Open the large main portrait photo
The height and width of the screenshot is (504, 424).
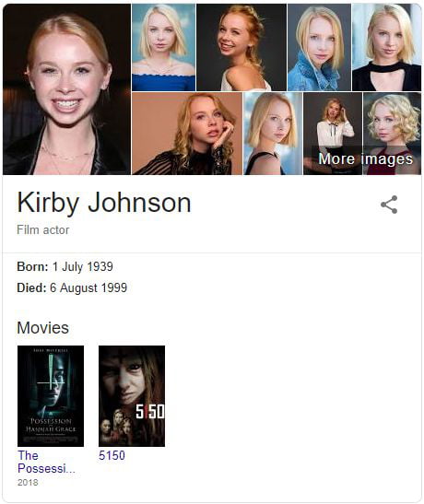coord(66,89)
